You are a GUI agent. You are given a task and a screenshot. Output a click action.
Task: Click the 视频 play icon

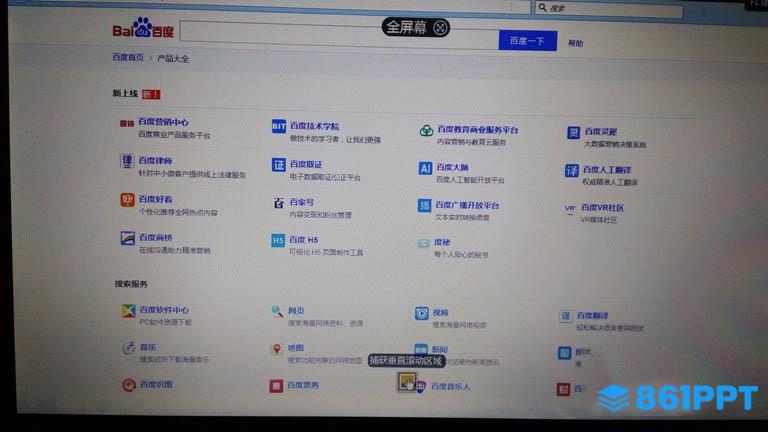tap(422, 313)
